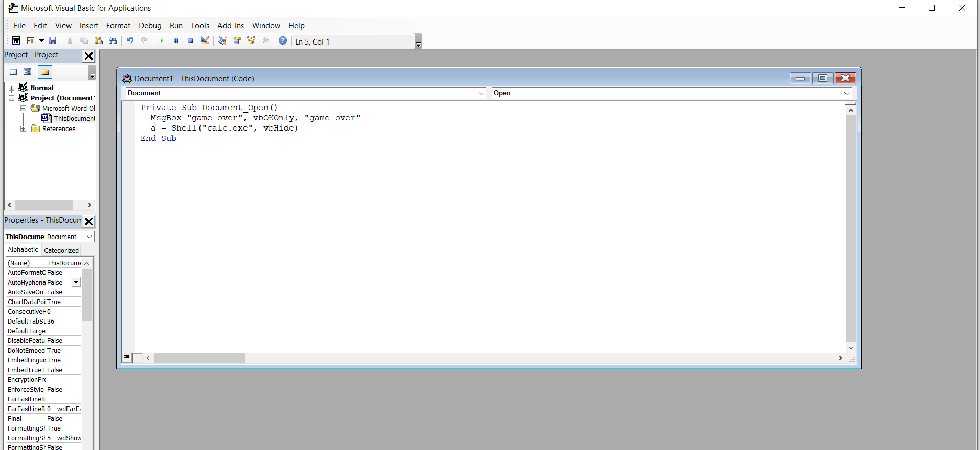Open the Run menu
Screen dimensions: 980x450
176,26
